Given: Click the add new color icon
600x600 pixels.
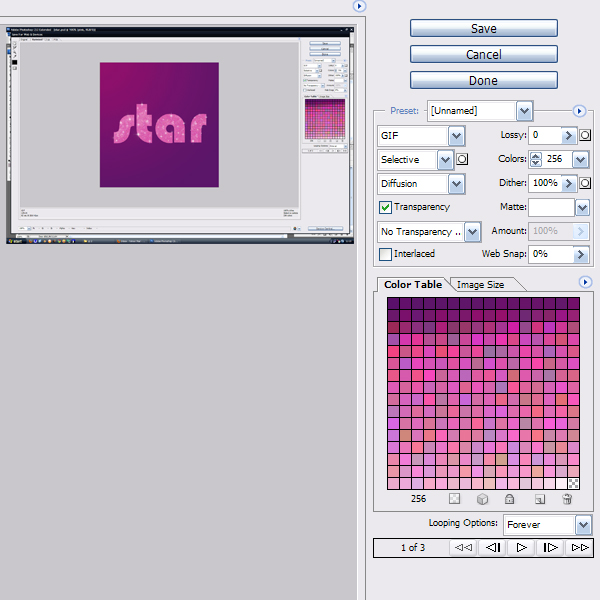Looking at the screenshot, I should click(x=540, y=499).
